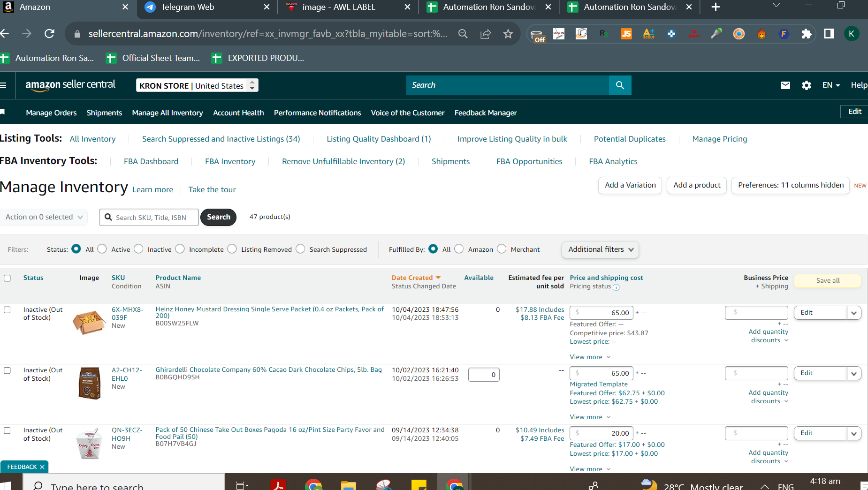Click the Save all button

[x=828, y=281]
